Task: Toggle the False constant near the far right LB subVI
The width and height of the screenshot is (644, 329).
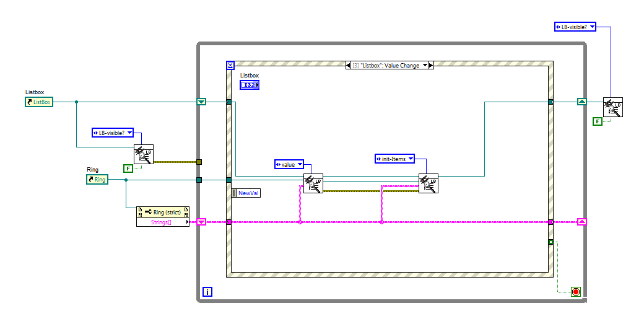Action: (x=598, y=121)
